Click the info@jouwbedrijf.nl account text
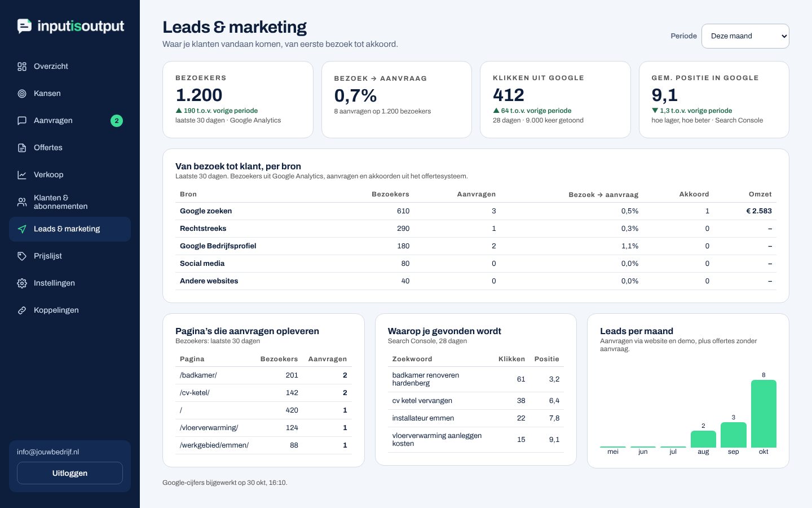 [x=48, y=452]
